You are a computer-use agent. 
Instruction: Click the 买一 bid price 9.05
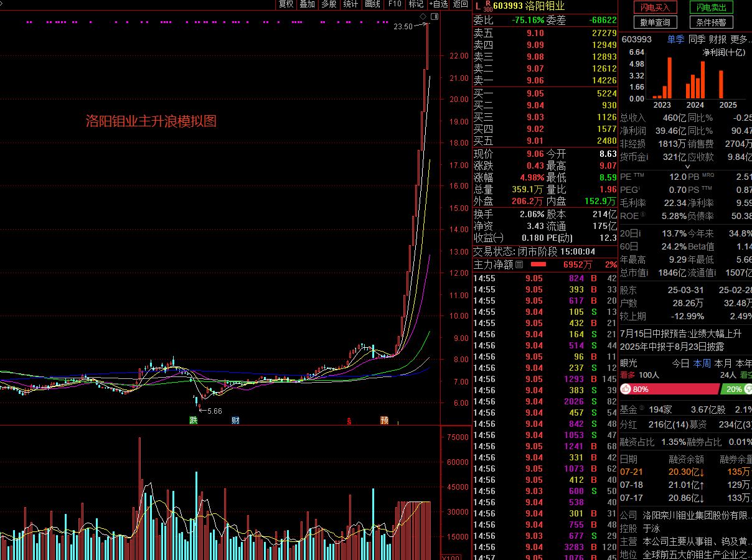tap(535, 93)
